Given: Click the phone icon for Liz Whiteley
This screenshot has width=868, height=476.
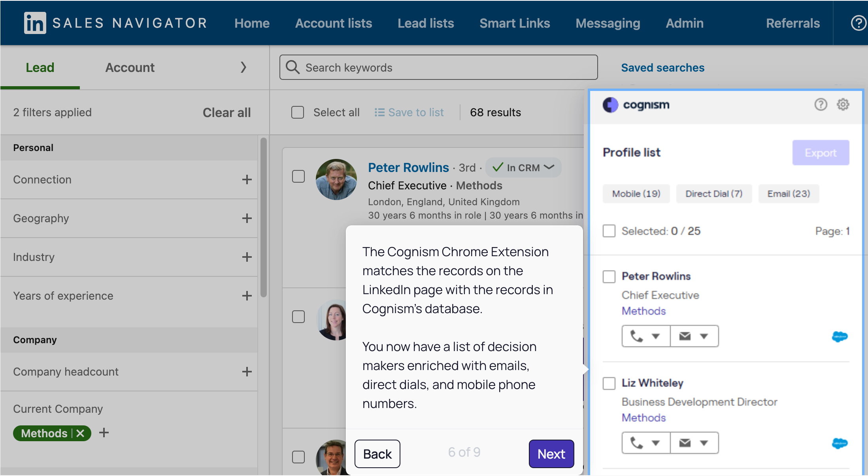Looking at the screenshot, I should (636, 442).
